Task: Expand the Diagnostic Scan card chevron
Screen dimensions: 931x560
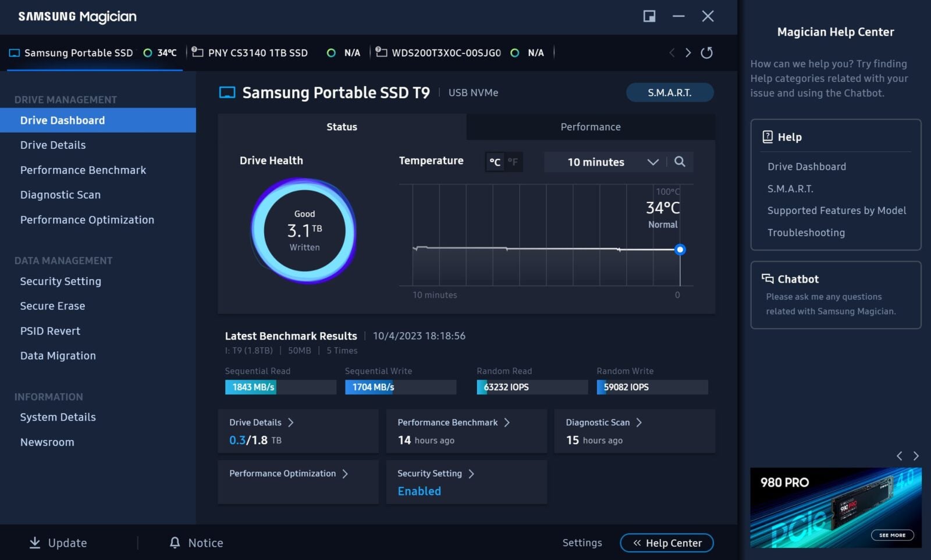Action: pos(639,423)
